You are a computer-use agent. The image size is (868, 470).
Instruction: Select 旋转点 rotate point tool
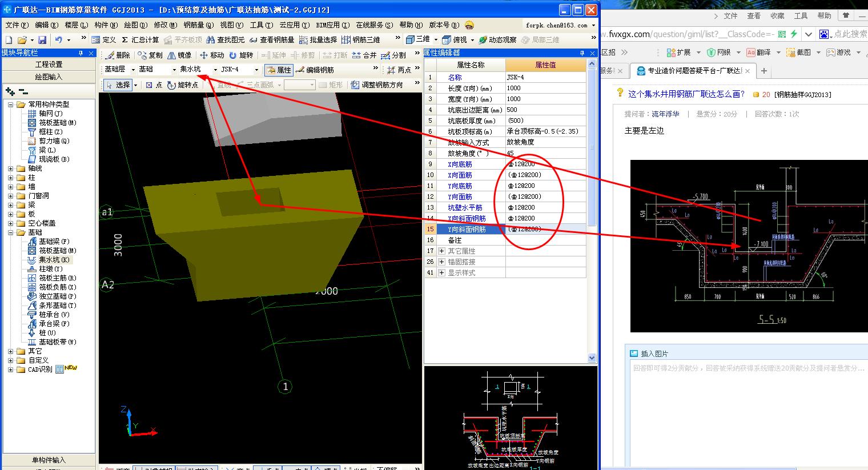(183, 85)
